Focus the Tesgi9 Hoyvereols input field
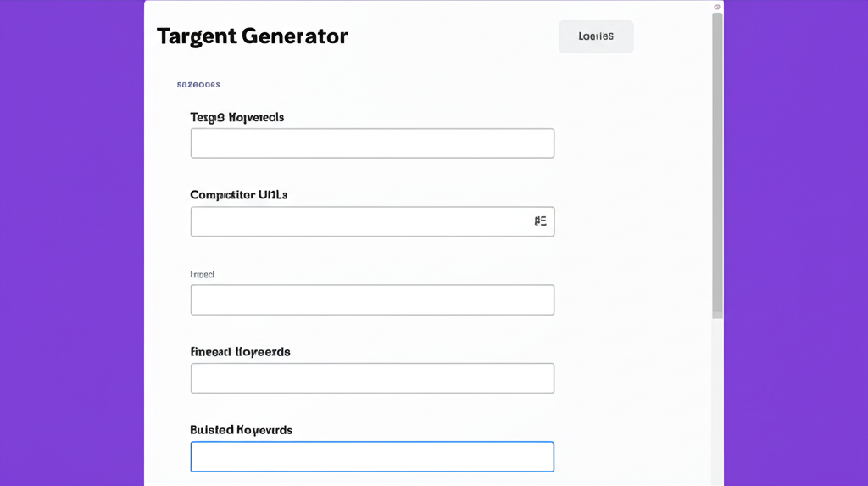The width and height of the screenshot is (868, 486). pyautogui.click(x=372, y=143)
